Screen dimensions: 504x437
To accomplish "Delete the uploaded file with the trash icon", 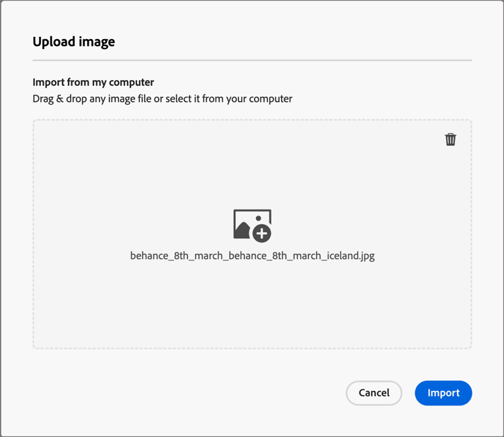I will (450, 140).
